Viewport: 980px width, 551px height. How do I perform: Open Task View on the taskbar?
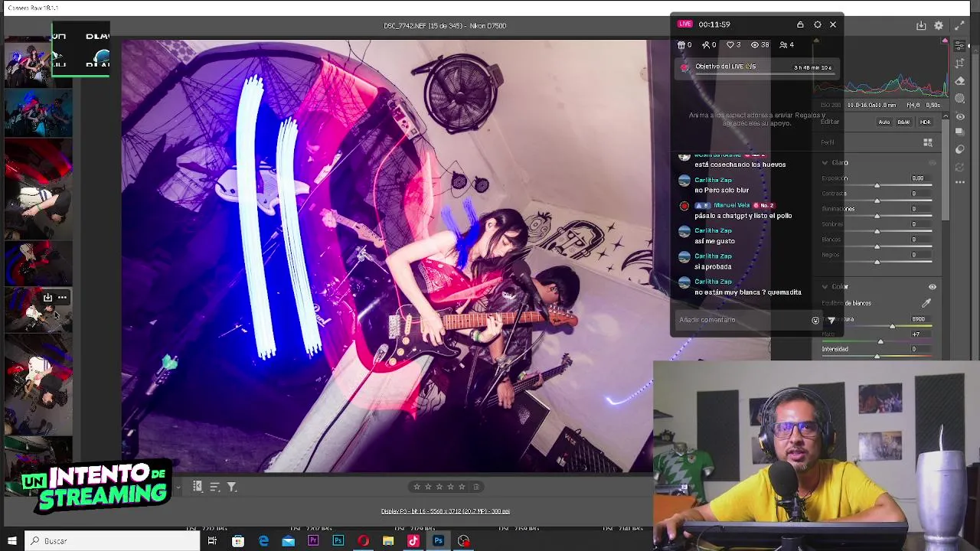212,541
